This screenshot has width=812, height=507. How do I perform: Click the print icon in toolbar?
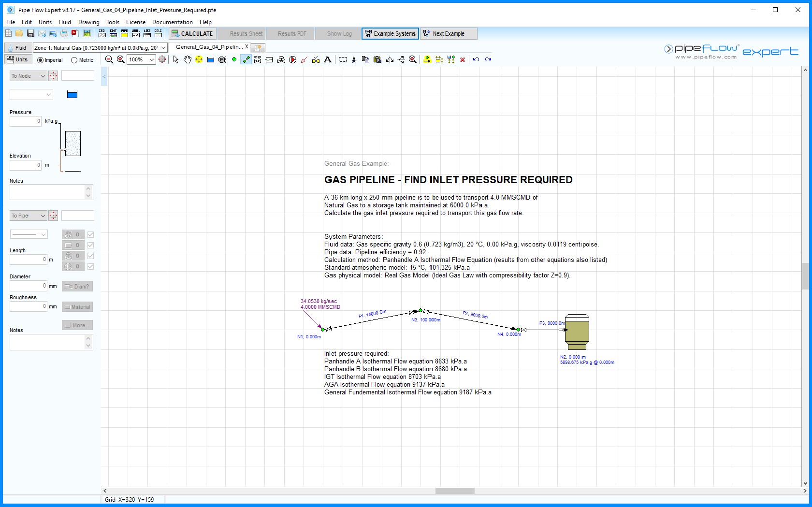(64, 33)
